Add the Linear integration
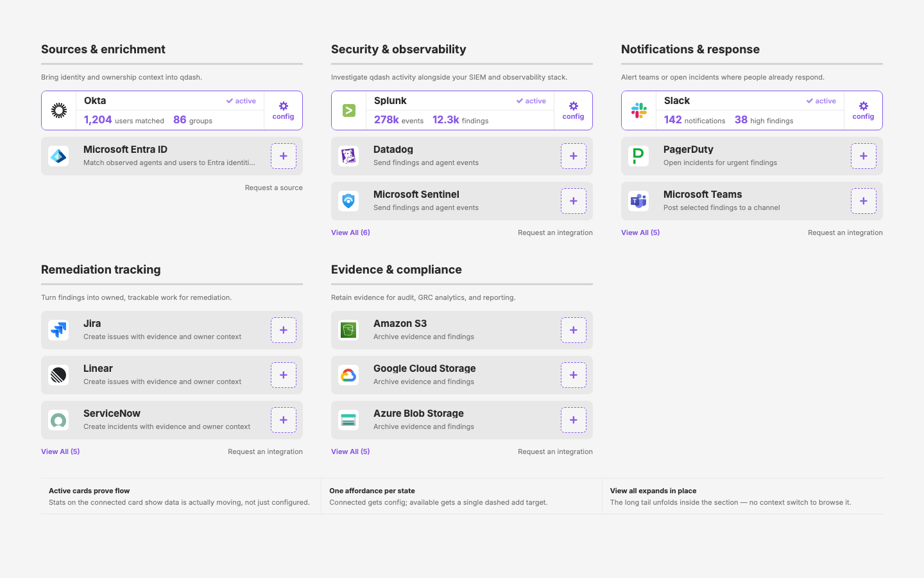 (284, 375)
